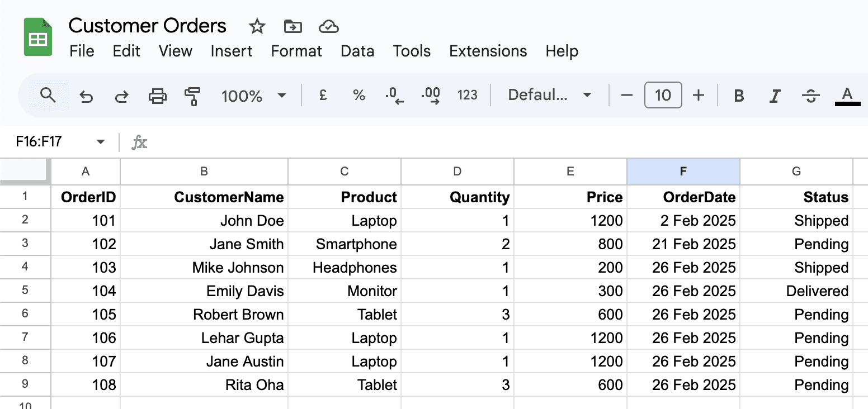The height and width of the screenshot is (409, 868).
Task: Open the search the menus magnifier
Action: point(49,96)
